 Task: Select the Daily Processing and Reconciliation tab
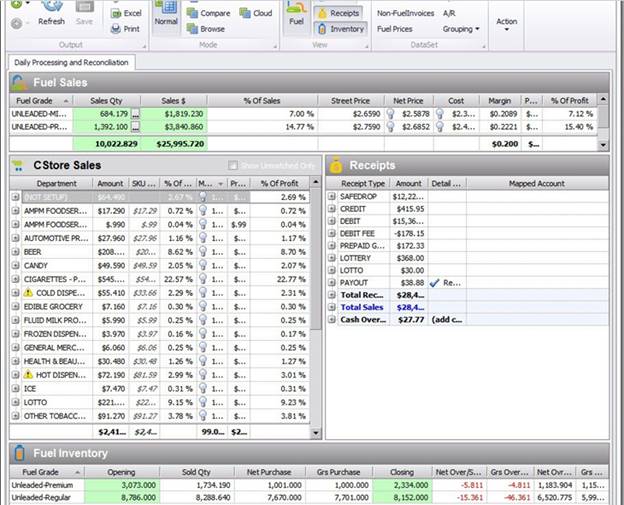(72, 63)
